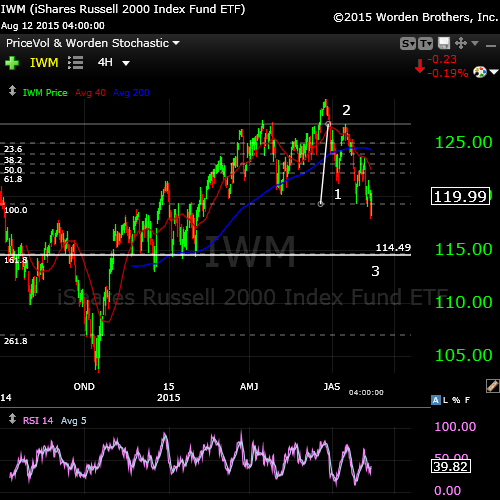The image size is (500, 500).
Task: Click the 100.00 RSI axis label
Action: 455,427
